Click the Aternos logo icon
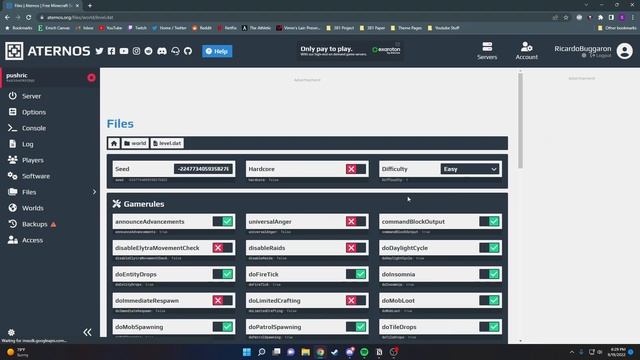This screenshot has height=360, width=640. [x=14, y=51]
